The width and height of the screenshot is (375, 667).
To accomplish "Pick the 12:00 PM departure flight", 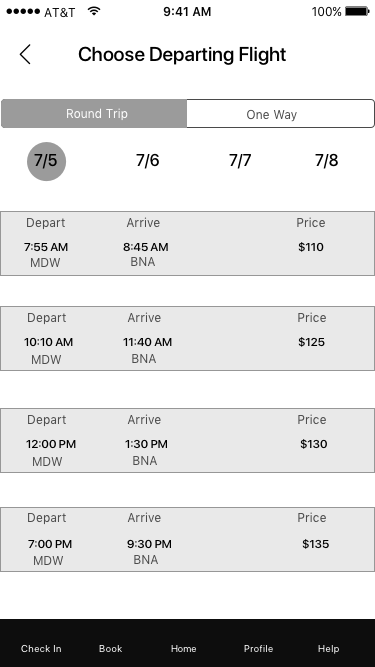I will coord(188,440).
